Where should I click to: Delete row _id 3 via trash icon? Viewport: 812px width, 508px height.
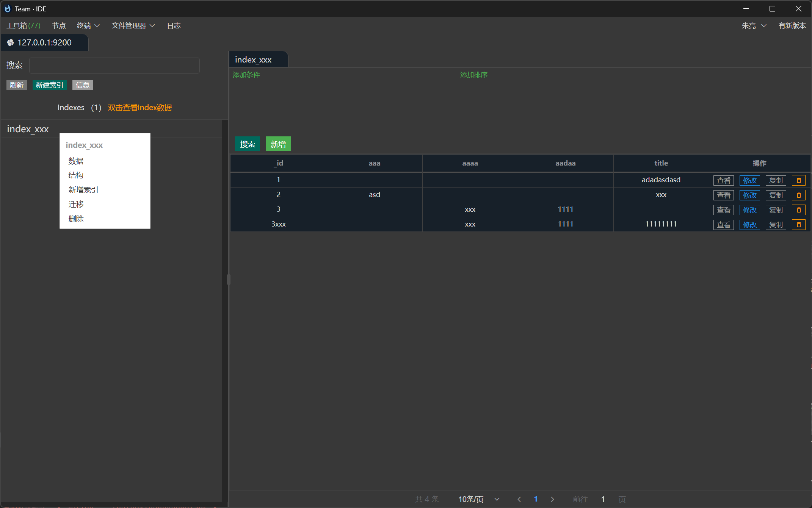point(798,209)
